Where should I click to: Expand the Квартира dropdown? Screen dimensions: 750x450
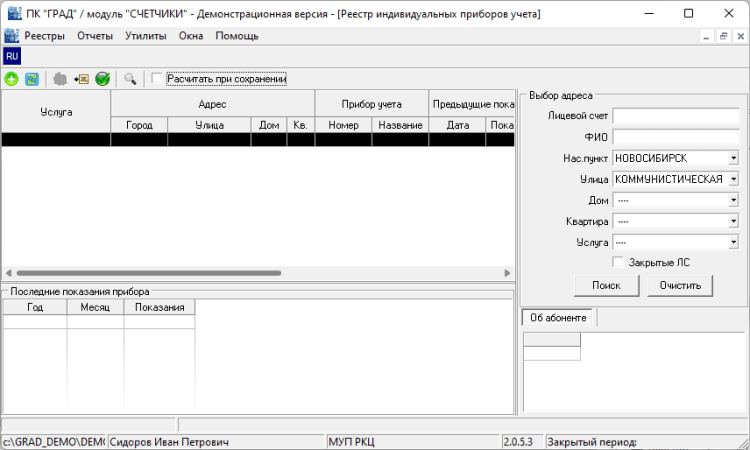[x=733, y=221]
